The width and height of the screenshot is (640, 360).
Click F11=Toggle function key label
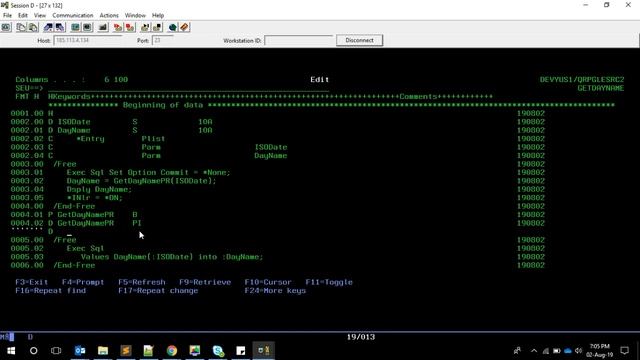click(329, 282)
